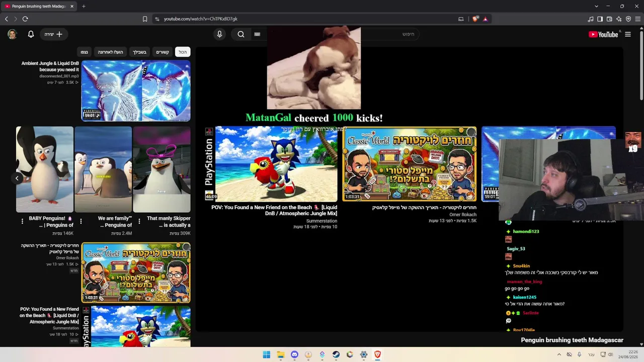Open the media playlist music icon
644x362 pixels.
pos(590,19)
